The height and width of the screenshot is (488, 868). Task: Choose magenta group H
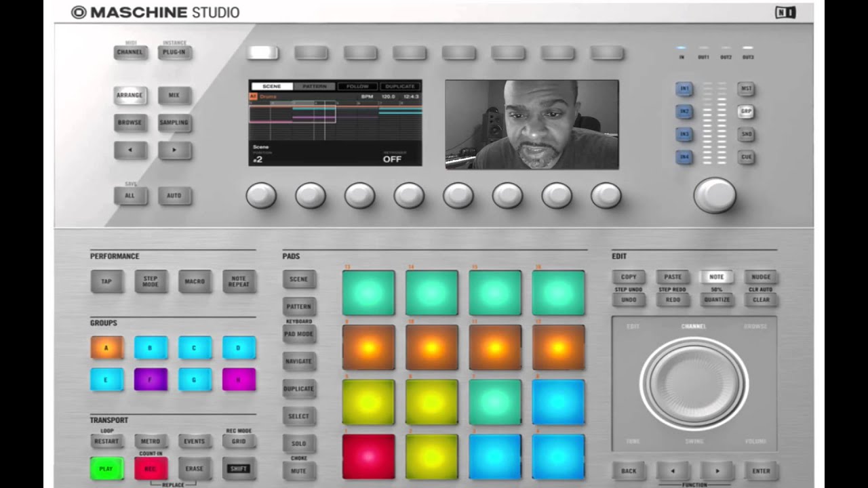[x=239, y=379]
